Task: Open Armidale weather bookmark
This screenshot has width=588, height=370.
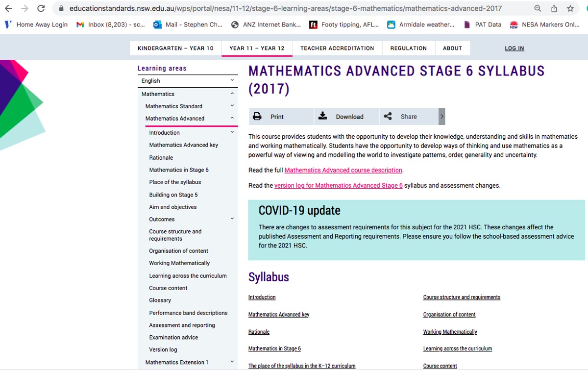Action: tap(421, 25)
